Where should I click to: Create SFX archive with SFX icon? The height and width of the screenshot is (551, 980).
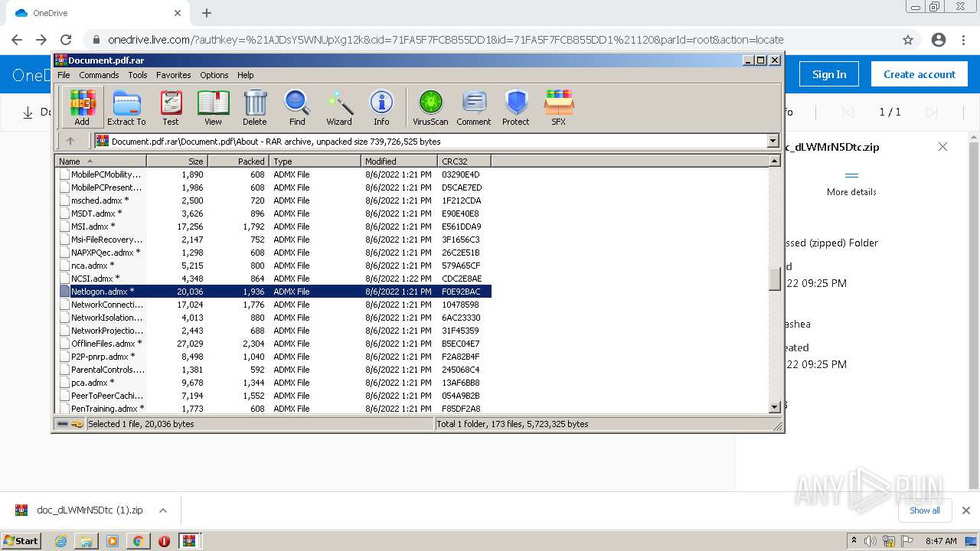click(x=559, y=107)
